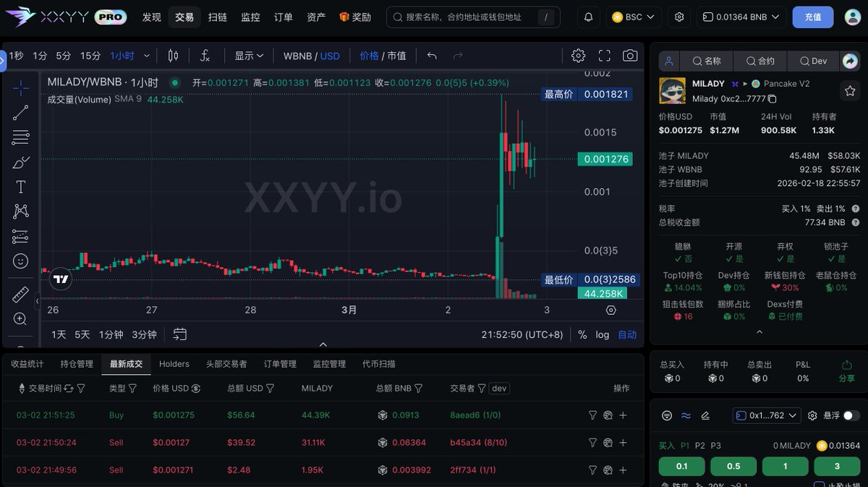Switch to the 头部交易者 tab
Viewport: 868px width, 487px height.
click(226, 364)
